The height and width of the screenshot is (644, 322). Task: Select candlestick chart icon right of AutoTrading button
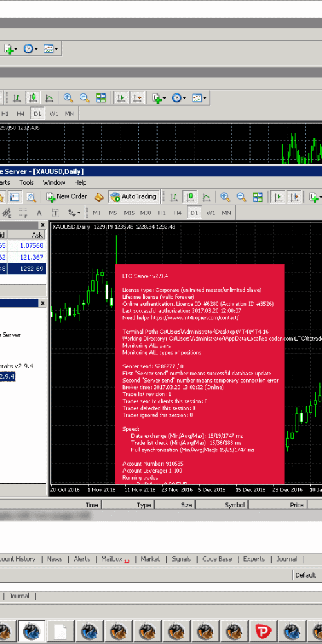point(189,196)
